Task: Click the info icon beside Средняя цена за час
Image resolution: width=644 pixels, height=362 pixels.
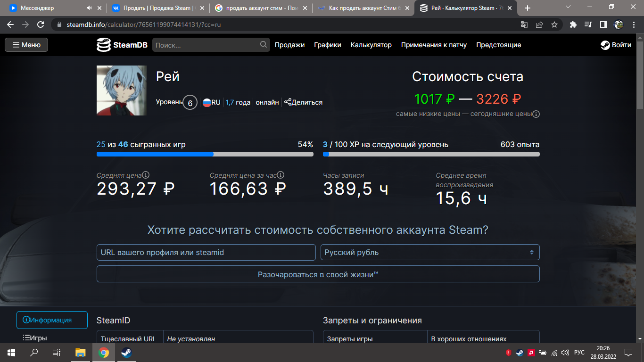Action: click(281, 175)
